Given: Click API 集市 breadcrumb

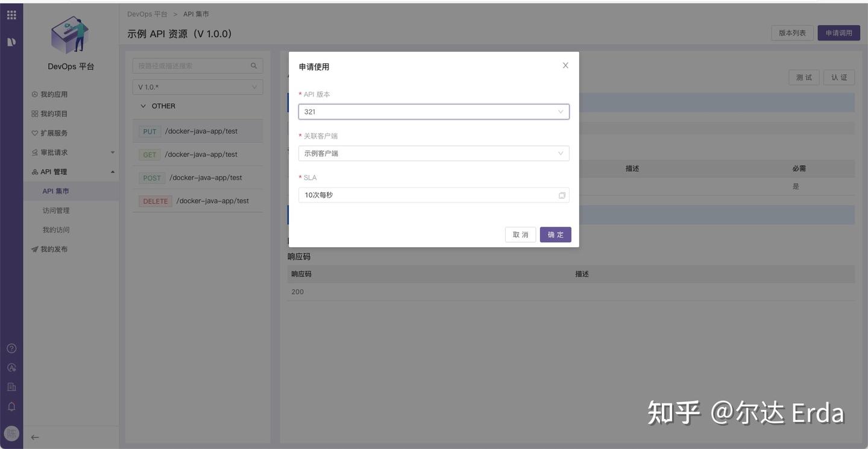Looking at the screenshot, I should (x=197, y=14).
